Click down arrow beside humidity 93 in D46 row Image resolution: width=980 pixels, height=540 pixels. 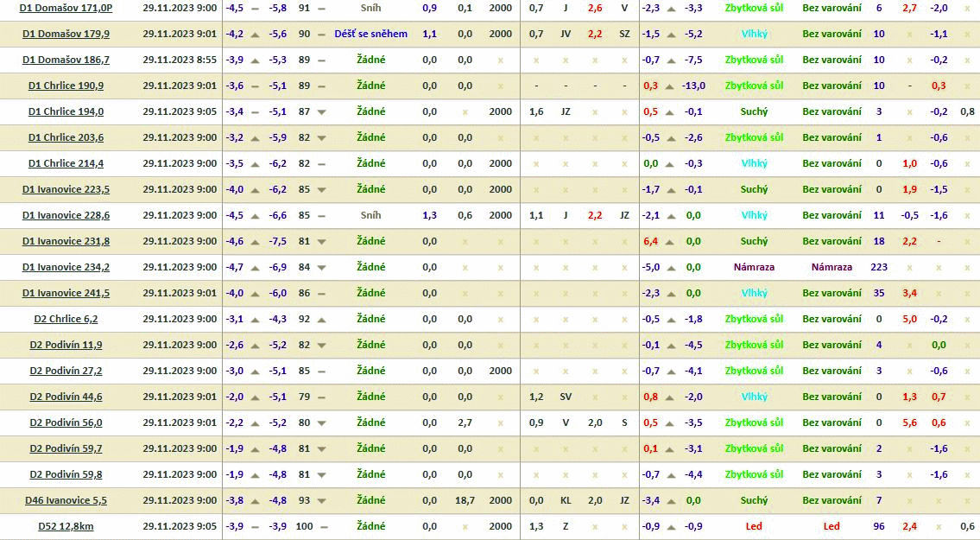[321, 500]
